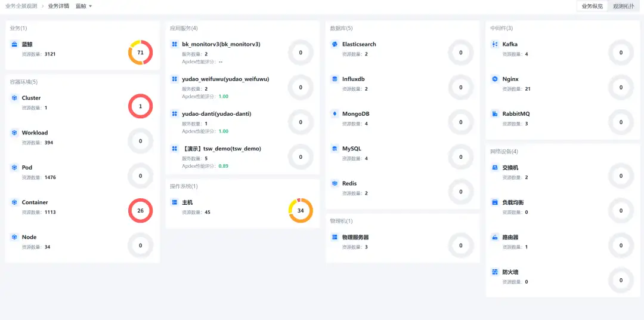
Task: Click the 主机 host icon
Action: coord(175,202)
